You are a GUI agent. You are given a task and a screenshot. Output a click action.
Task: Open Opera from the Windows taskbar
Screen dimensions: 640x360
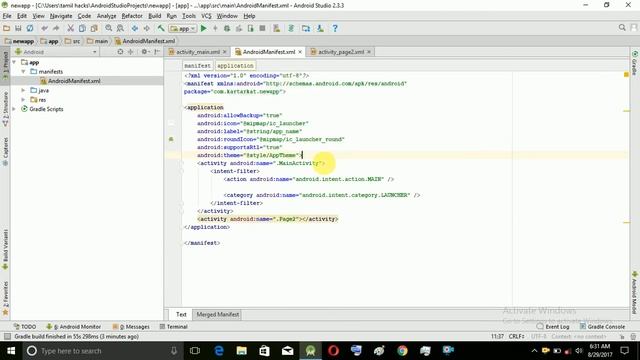click(x=333, y=351)
